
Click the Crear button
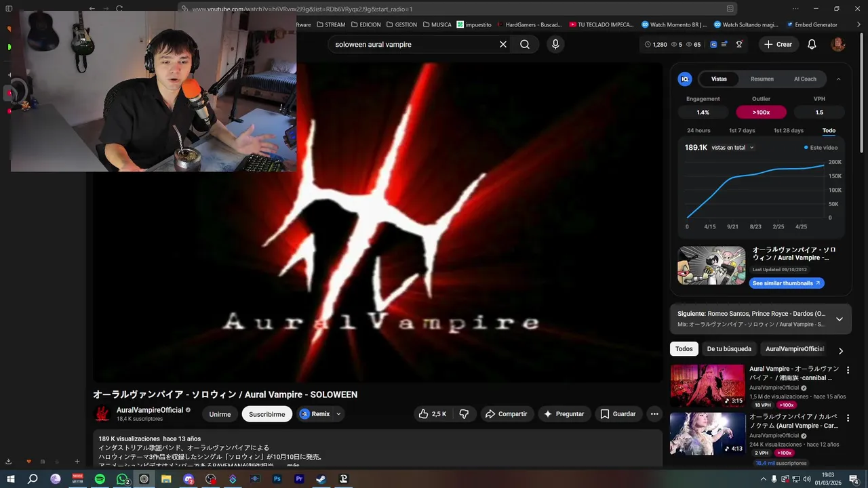778,44
